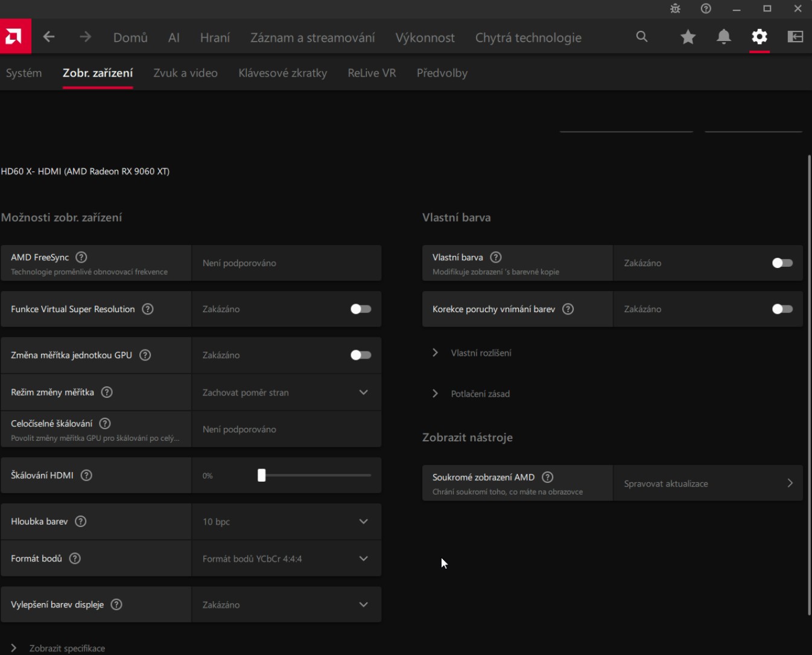Go back with the left arrow
This screenshot has width=812, height=655.
click(49, 37)
